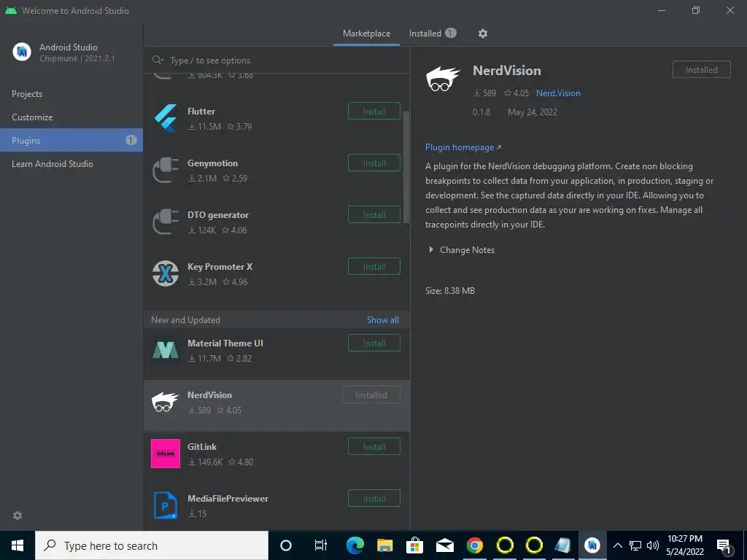Click the NerdVision list item icon
747x560 pixels.
(x=165, y=402)
